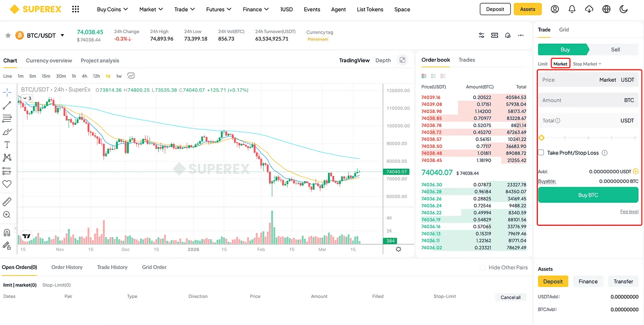The height and width of the screenshot is (325, 644).
Task: Enable Take Profit/Stop Loss checkbox
Action: pos(541,153)
